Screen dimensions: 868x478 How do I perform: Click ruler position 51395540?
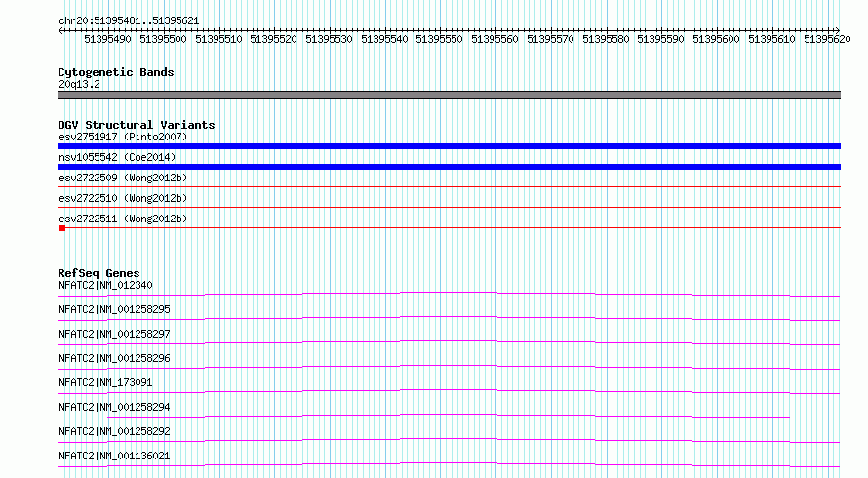(384, 39)
